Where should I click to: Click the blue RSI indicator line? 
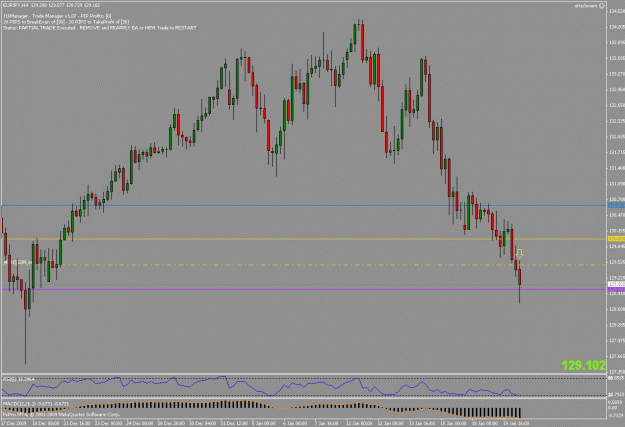click(261, 386)
